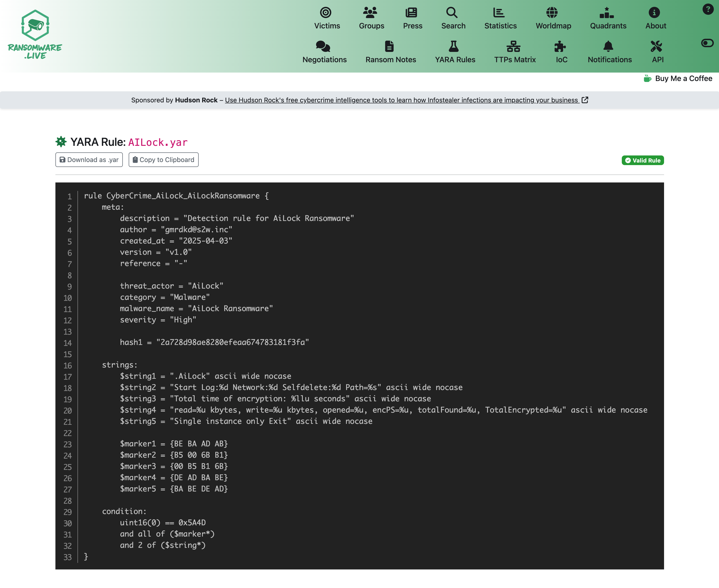Open the Victims target icon

pyautogui.click(x=325, y=13)
